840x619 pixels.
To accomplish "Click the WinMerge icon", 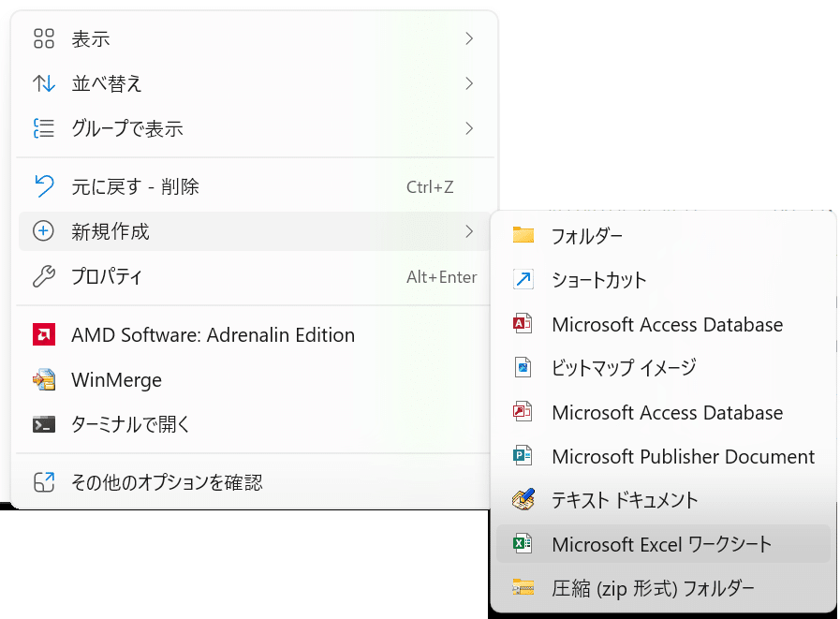I will tap(43, 379).
